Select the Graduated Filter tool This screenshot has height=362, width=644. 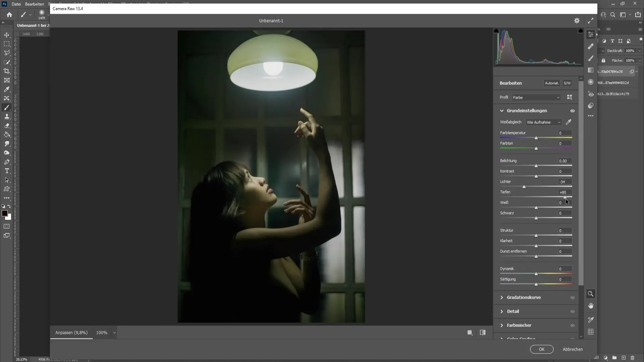pyautogui.click(x=591, y=70)
